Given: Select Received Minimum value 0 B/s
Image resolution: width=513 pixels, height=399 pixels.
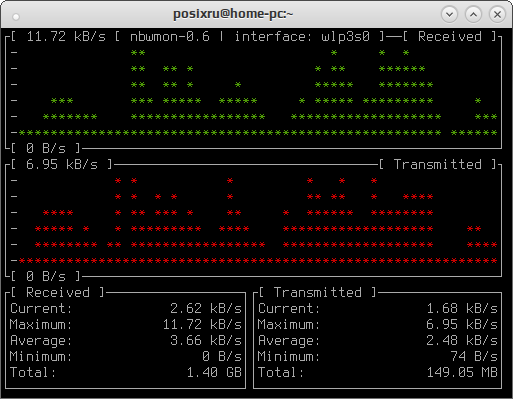Looking at the screenshot, I should pos(222,357).
